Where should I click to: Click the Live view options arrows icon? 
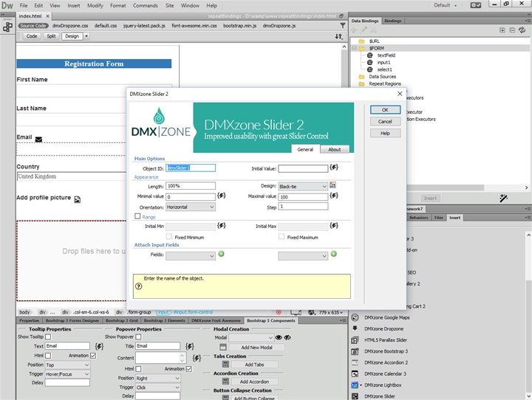[338, 36]
